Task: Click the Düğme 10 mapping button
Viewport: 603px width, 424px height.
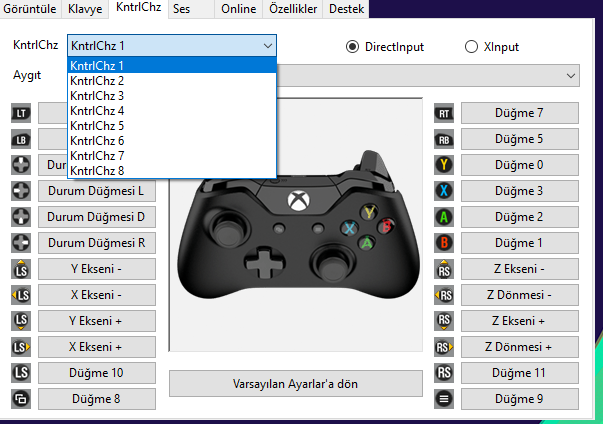Action: (x=97, y=373)
